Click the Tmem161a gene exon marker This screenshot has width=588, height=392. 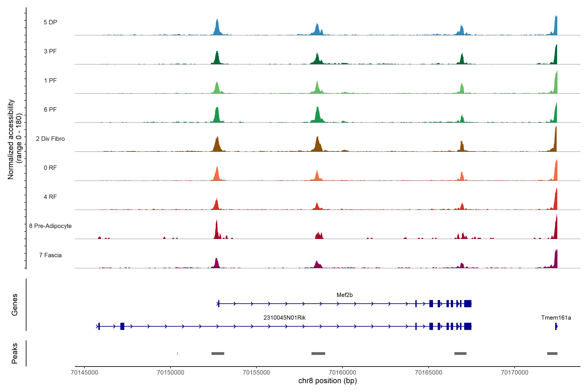tap(556, 326)
